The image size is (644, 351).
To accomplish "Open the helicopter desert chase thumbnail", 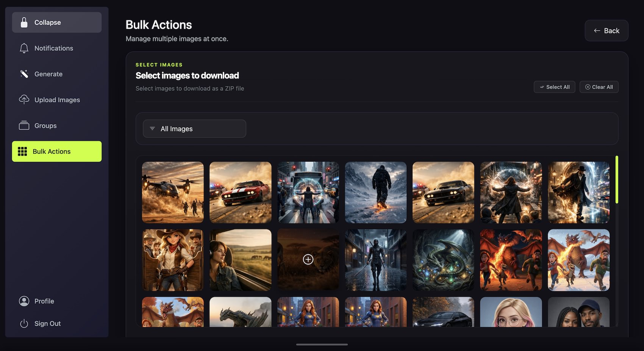I will pos(172,192).
